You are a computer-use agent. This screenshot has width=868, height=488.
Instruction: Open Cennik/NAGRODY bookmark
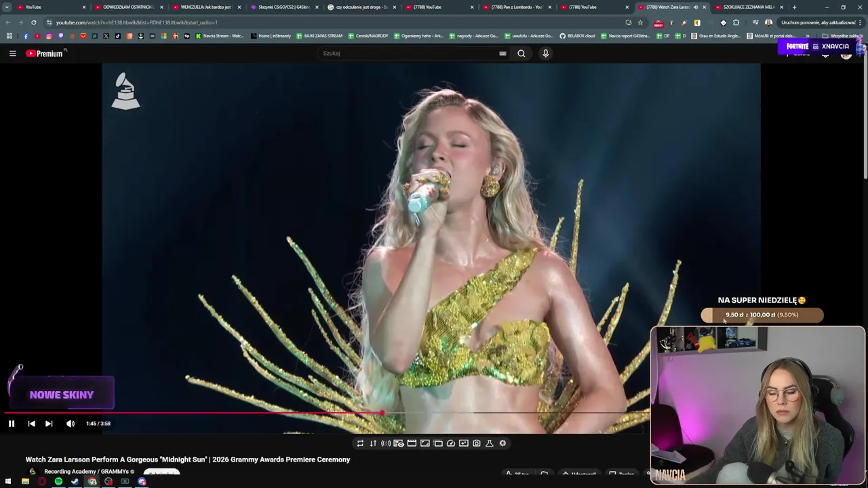pyautogui.click(x=368, y=36)
